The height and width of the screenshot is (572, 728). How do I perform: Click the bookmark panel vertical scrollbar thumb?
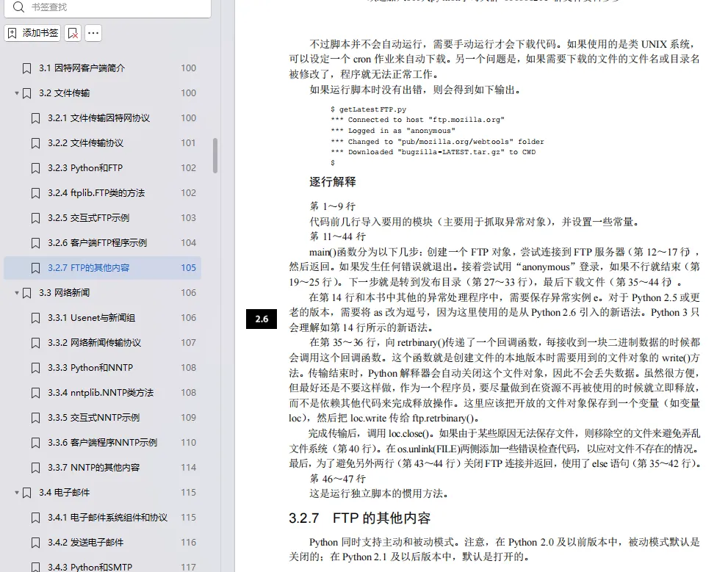coord(215,156)
